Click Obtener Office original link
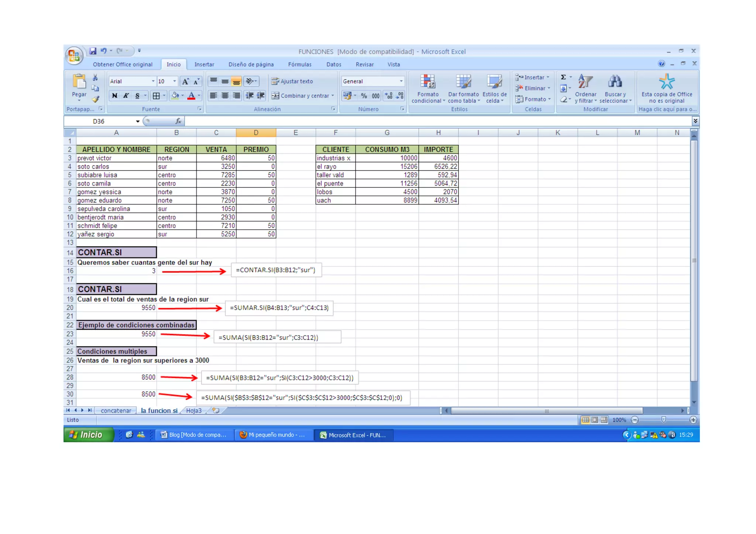756x534 pixels. click(123, 64)
